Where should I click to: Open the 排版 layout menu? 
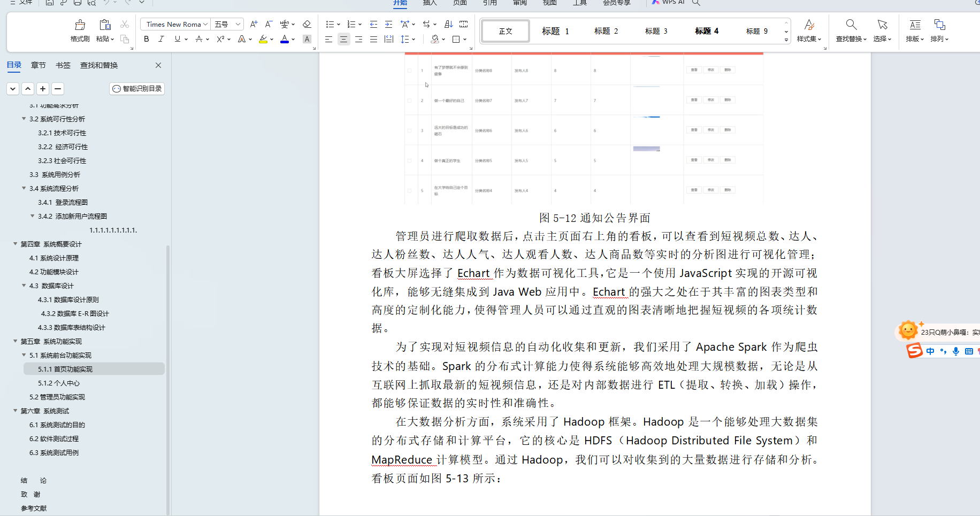tap(915, 30)
